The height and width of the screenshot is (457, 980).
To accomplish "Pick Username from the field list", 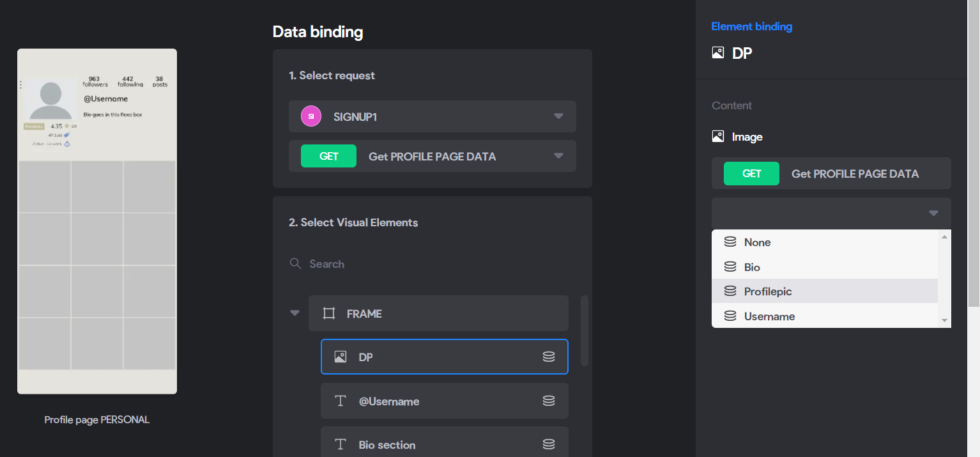I will click(825, 316).
